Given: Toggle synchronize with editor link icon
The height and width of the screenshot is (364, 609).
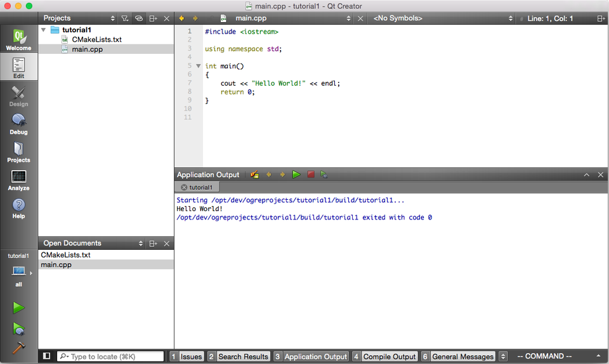Looking at the screenshot, I should pos(139,18).
